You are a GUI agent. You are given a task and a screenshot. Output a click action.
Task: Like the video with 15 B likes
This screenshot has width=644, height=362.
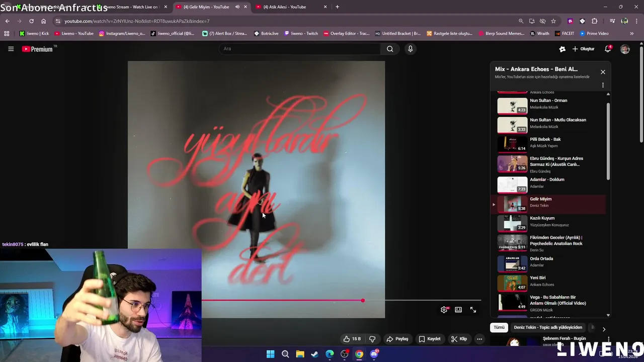coord(353,339)
